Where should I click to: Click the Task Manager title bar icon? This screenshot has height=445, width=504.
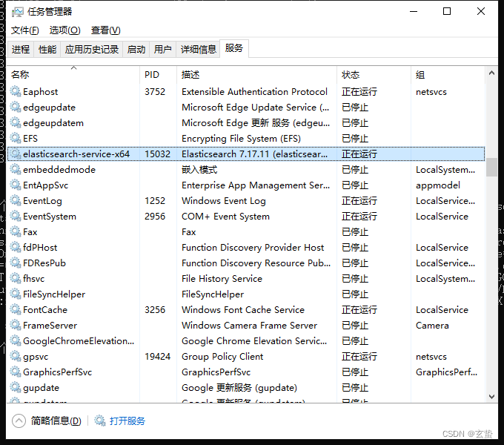click(x=17, y=12)
